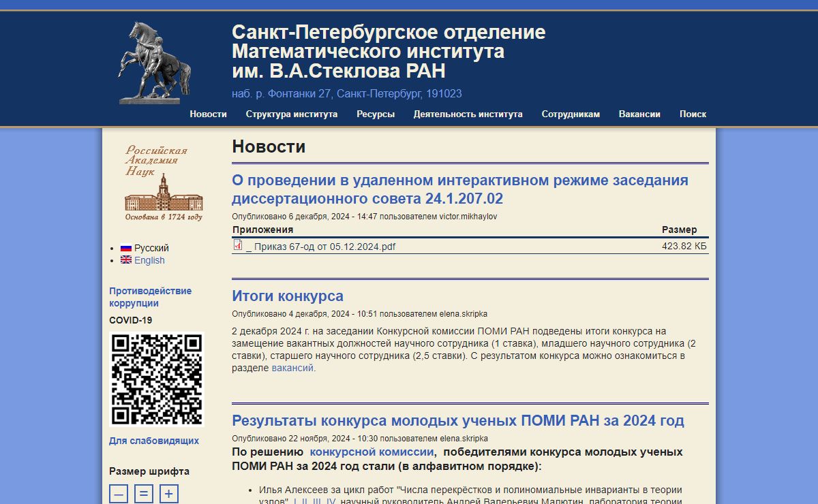The image size is (818, 504).
Task: Open Противодействие коррупции link
Action: [150, 297]
